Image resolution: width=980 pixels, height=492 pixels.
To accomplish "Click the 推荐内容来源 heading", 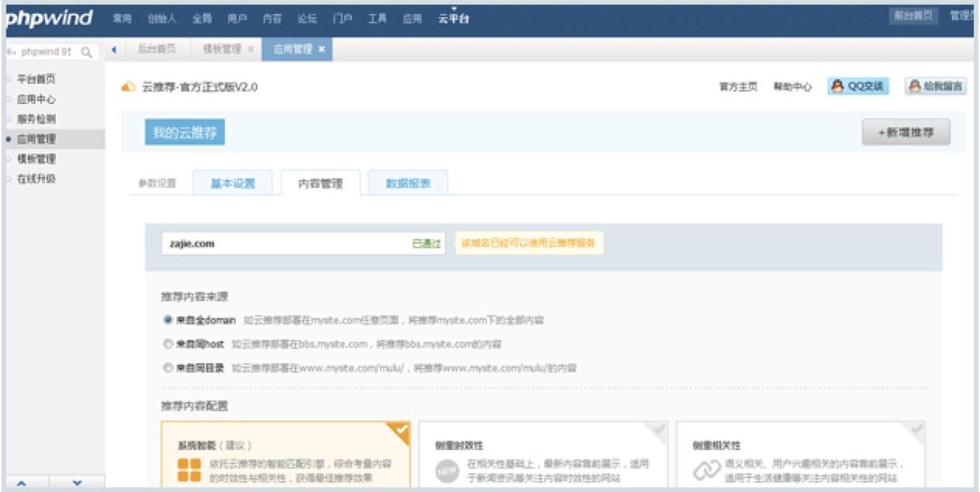I will click(x=194, y=297).
